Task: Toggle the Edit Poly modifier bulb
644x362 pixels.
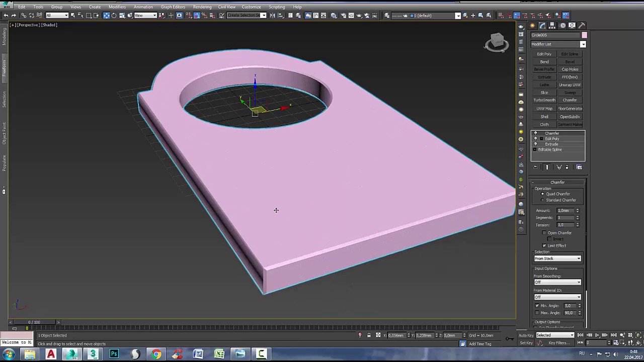Action: click(x=535, y=139)
